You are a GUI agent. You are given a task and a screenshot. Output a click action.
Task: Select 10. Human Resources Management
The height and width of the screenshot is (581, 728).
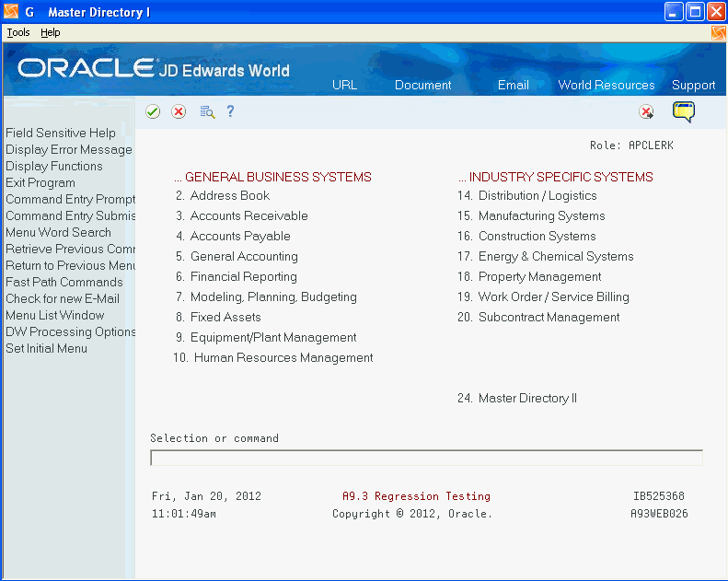pyautogui.click(x=272, y=358)
